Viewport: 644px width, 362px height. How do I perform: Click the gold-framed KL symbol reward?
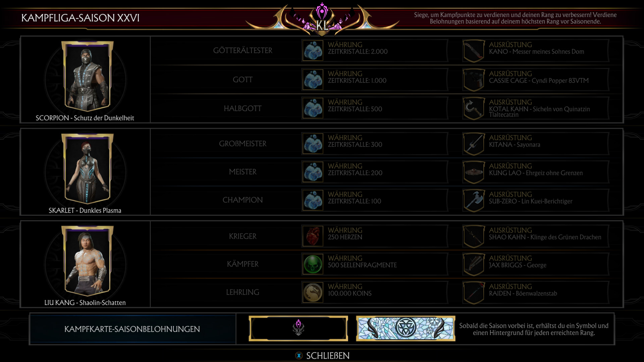point(298,328)
